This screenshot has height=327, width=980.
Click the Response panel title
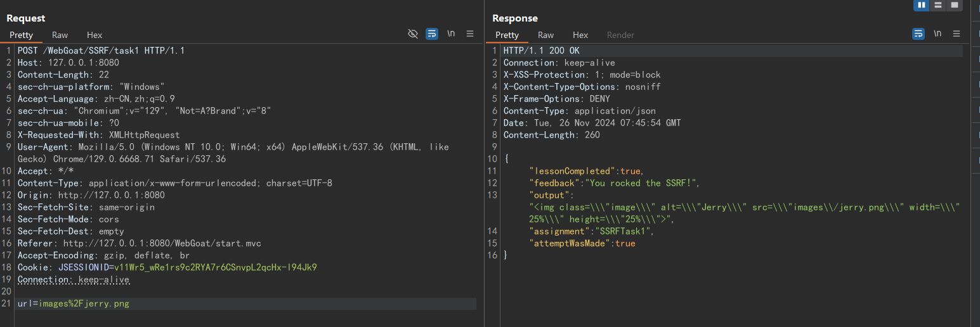tap(515, 18)
